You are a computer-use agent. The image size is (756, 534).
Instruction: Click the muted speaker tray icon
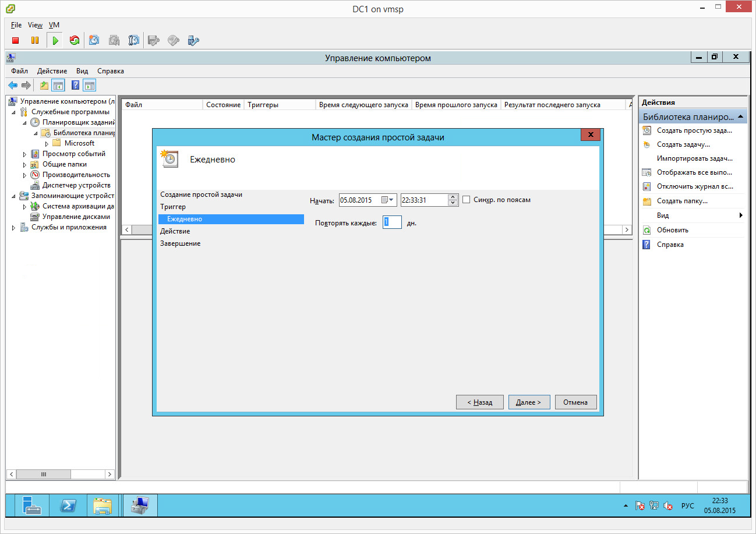click(668, 505)
